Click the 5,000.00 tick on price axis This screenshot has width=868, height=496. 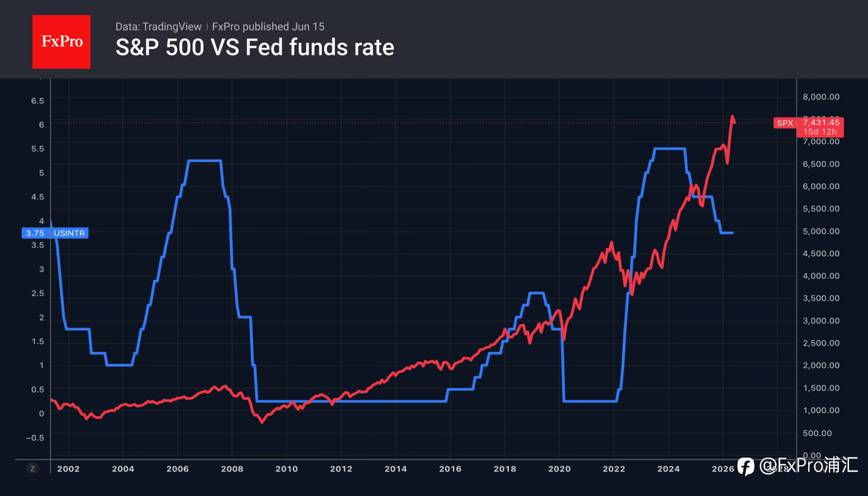point(821,231)
